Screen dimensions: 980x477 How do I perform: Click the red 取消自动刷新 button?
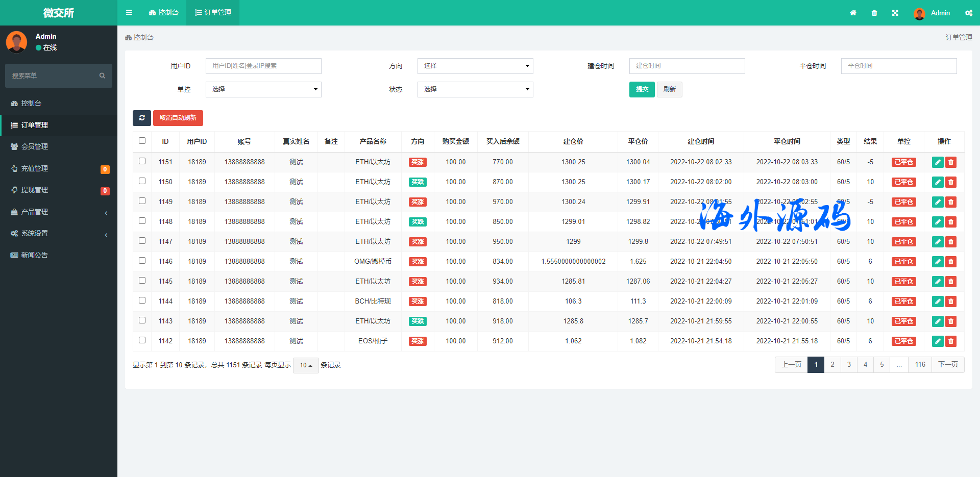coord(178,118)
